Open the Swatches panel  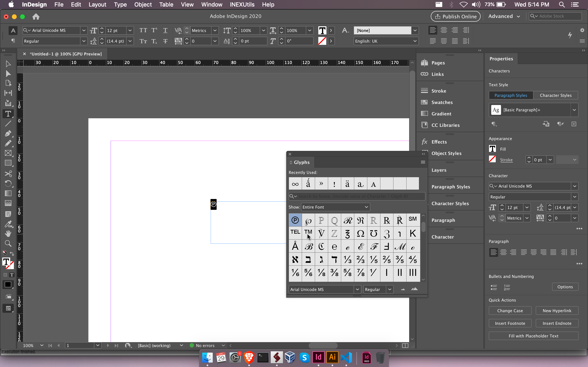[x=442, y=102]
